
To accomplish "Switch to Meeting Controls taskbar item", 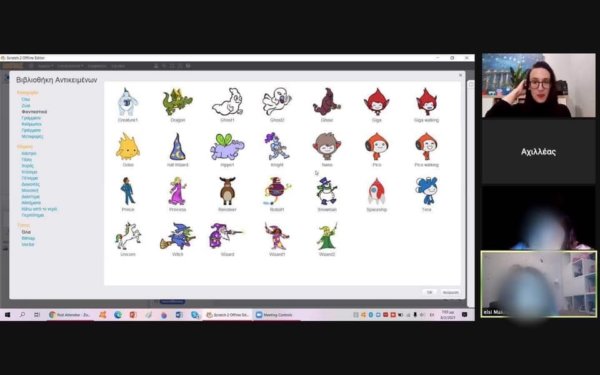I will click(x=274, y=315).
